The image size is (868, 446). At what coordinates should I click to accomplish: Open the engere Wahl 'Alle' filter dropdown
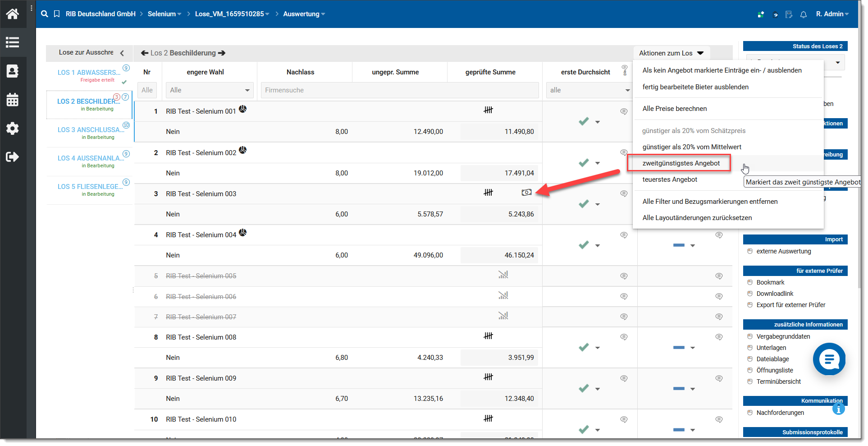pyautogui.click(x=210, y=90)
